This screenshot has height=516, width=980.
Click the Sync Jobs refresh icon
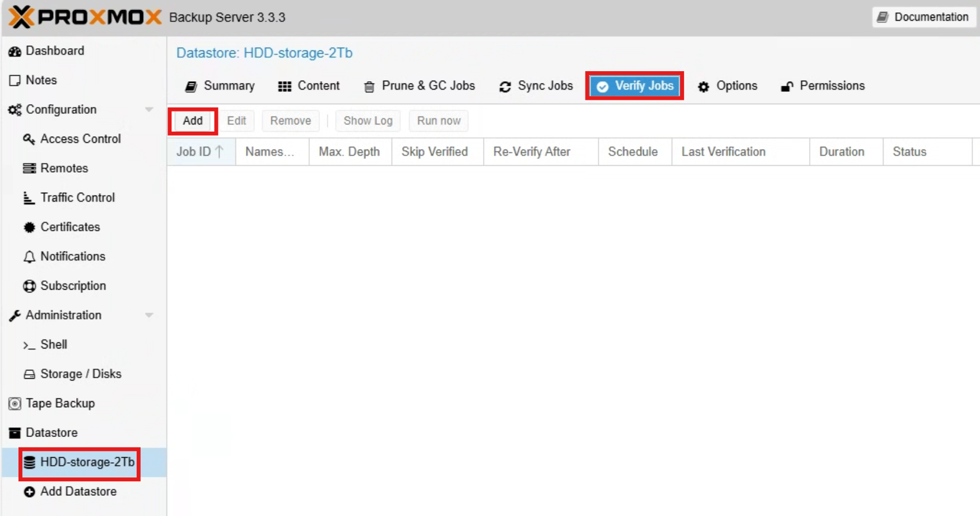coord(505,86)
